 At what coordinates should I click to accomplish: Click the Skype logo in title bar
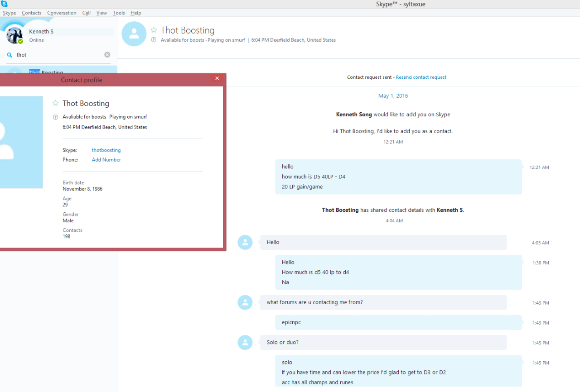pyautogui.click(x=4, y=4)
